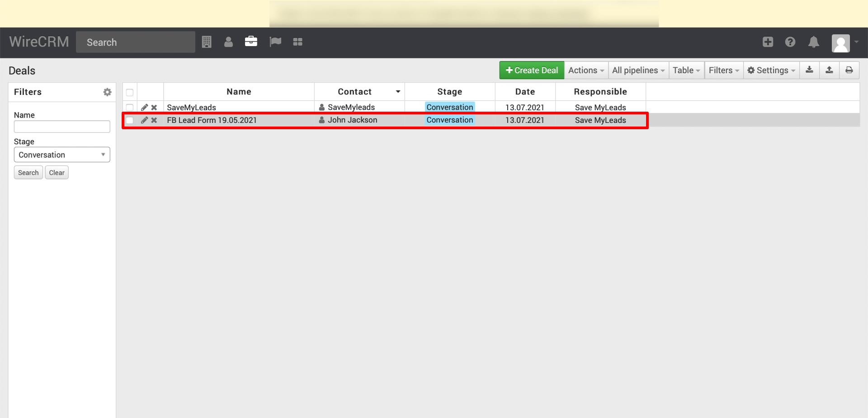Sort by the Name column header
Image resolution: width=868 pixels, height=418 pixels.
tap(239, 92)
